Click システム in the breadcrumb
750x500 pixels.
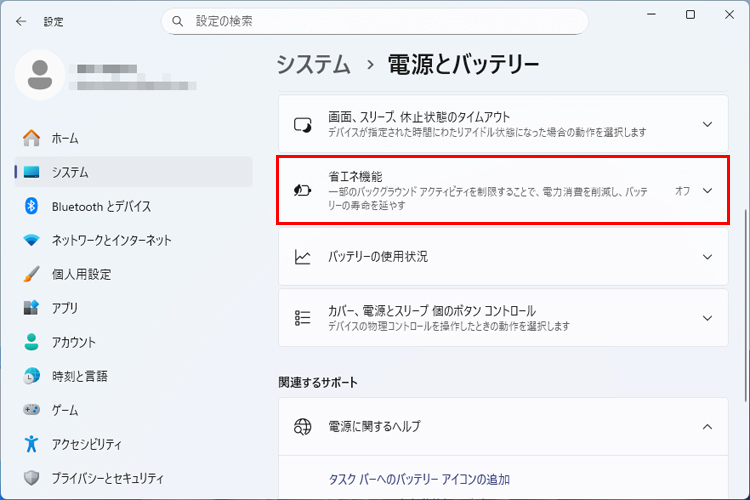click(x=314, y=65)
